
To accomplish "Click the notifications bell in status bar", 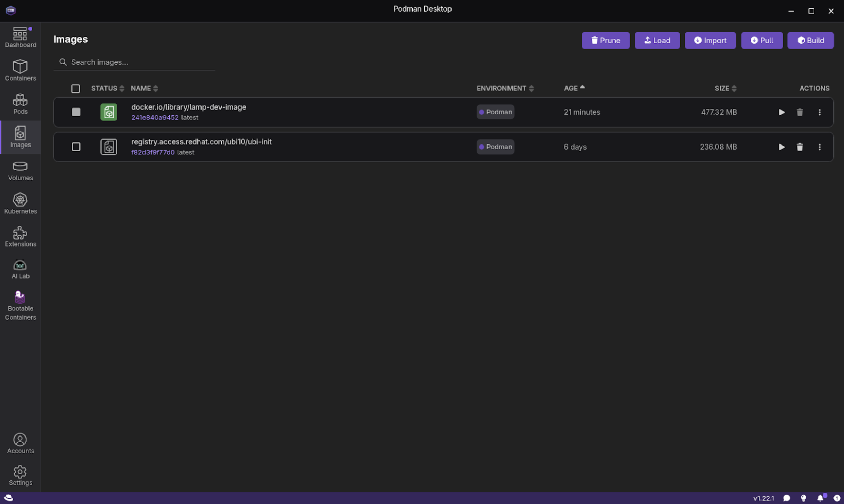I will coord(820,498).
